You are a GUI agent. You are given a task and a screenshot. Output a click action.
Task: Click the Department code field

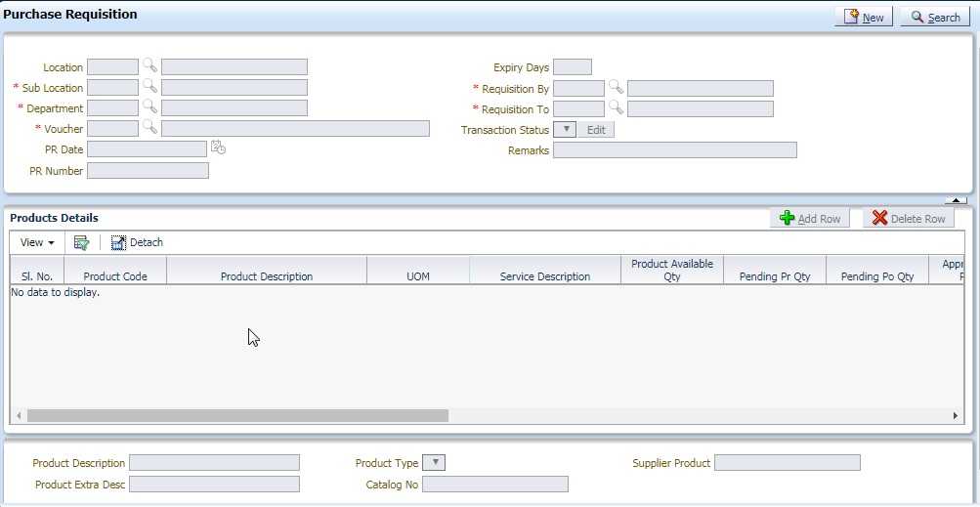[112, 108]
